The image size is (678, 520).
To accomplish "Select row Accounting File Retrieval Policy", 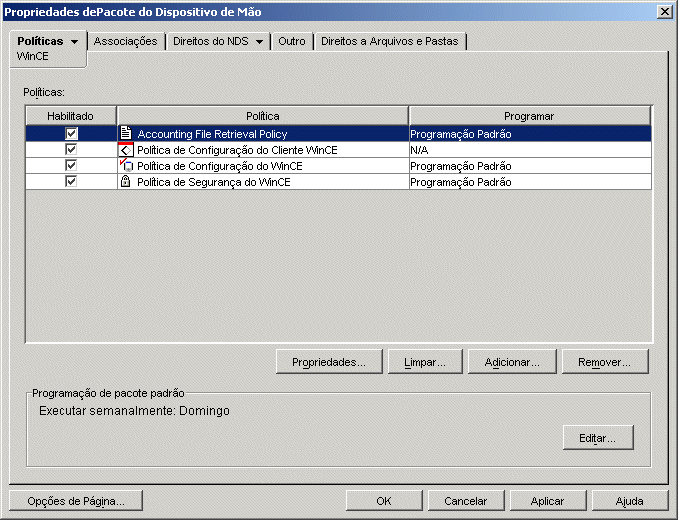I will [x=338, y=134].
